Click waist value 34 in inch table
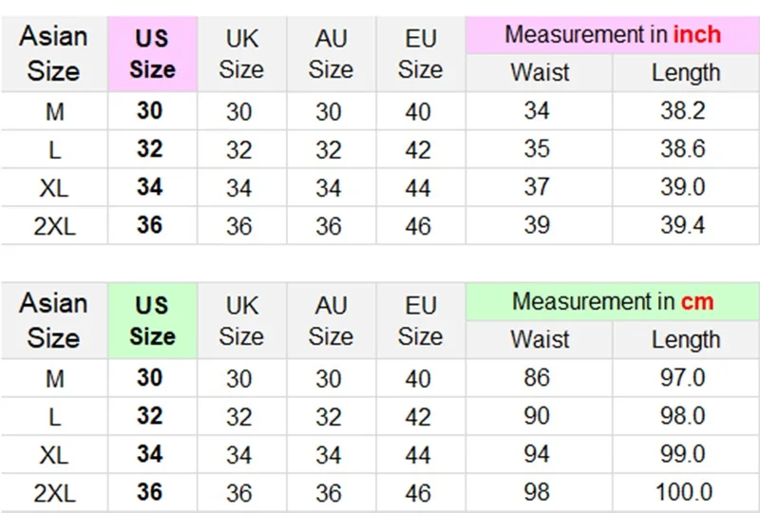Screen dimensions: 760x532 [x=537, y=111]
